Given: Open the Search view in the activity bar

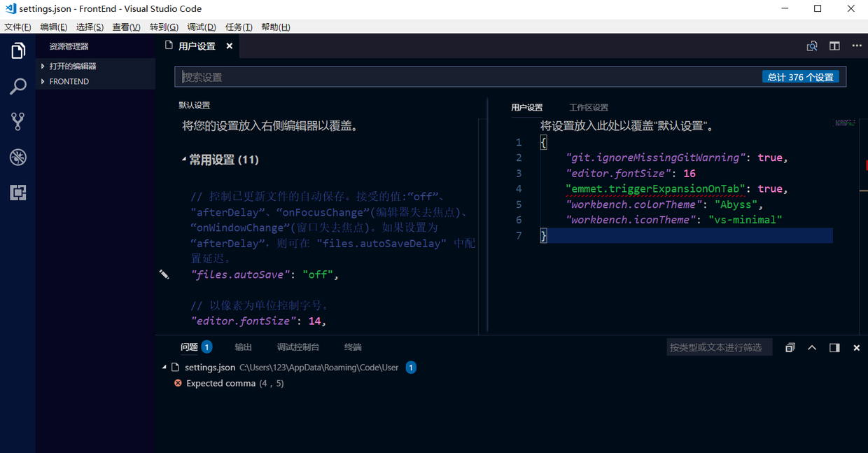Looking at the screenshot, I should [x=17, y=86].
